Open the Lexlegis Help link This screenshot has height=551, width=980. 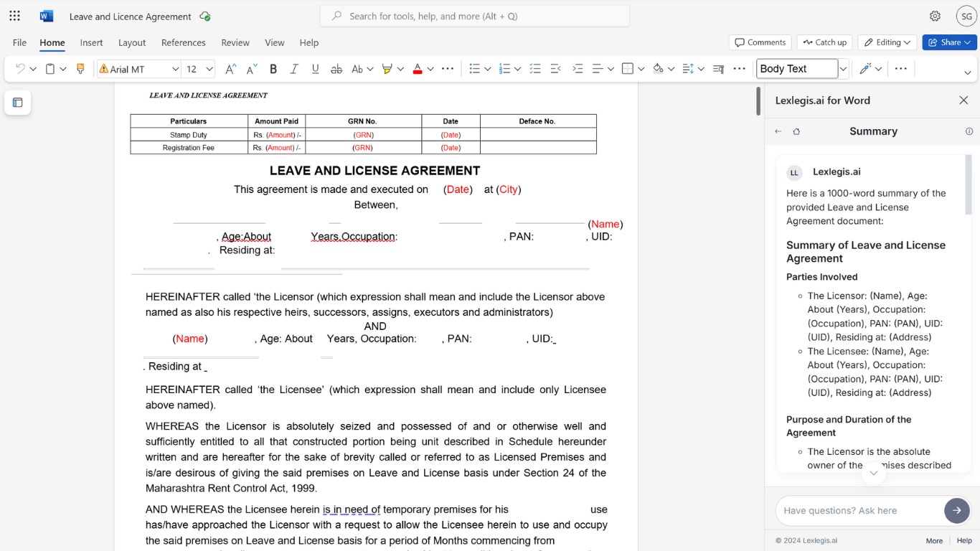pos(965,540)
